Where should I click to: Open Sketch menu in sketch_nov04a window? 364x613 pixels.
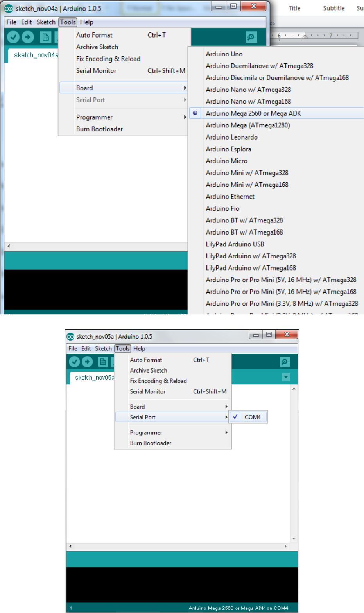coord(46,22)
